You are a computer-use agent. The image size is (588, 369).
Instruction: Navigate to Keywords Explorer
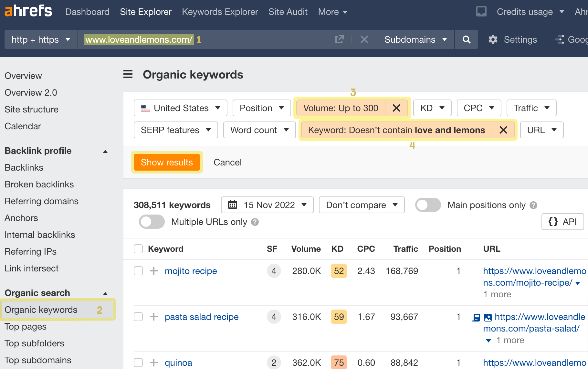pos(220,12)
